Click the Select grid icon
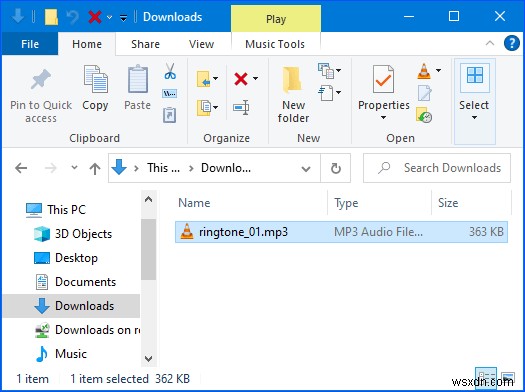This screenshot has height=392, width=525. click(475, 75)
